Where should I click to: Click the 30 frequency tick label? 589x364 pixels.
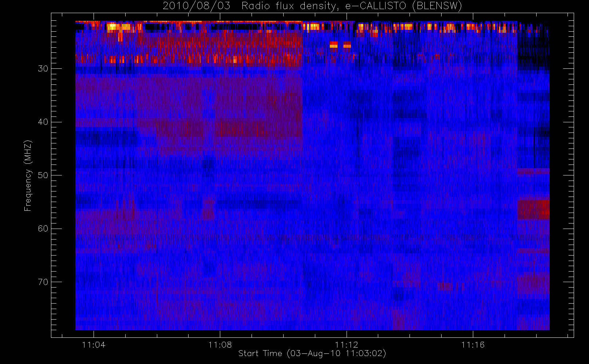pyautogui.click(x=43, y=69)
